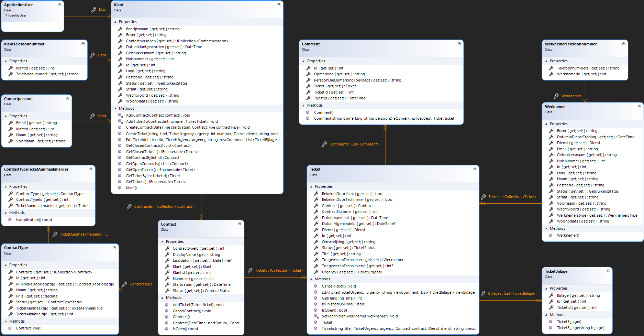Select the Comments : List<Comment> association label
This screenshot has width=644, height=336.
(x=354, y=144)
